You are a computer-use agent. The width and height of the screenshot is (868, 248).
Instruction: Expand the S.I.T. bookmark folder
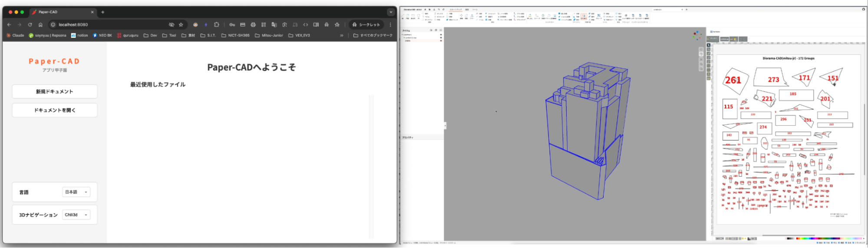(x=208, y=36)
